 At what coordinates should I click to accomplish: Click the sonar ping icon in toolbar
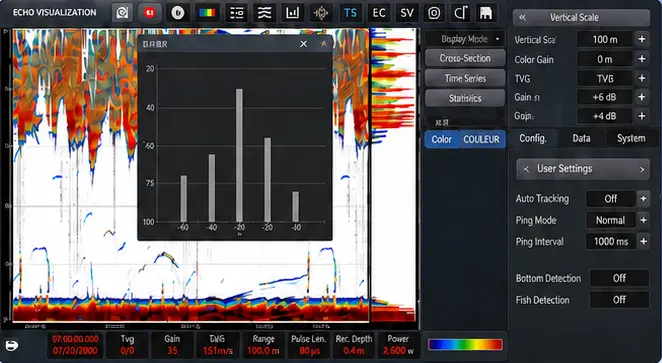pyautogui.click(x=122, y=13)
